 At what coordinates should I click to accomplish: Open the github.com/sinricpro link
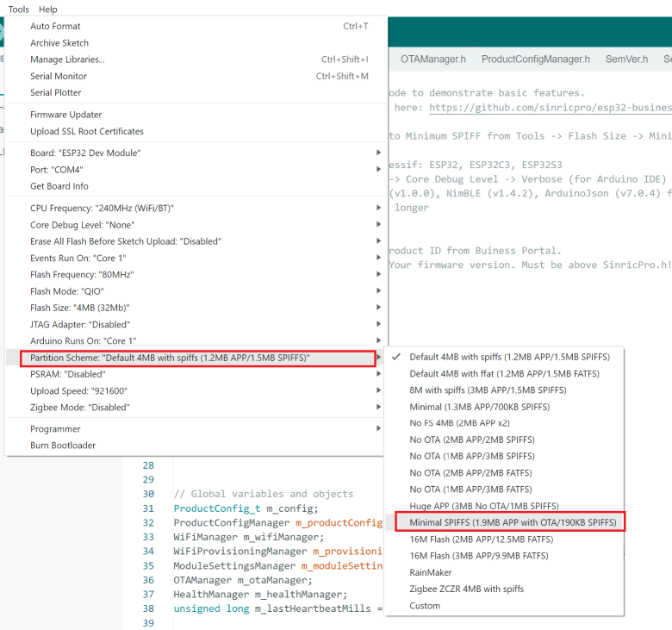(551, 107)
